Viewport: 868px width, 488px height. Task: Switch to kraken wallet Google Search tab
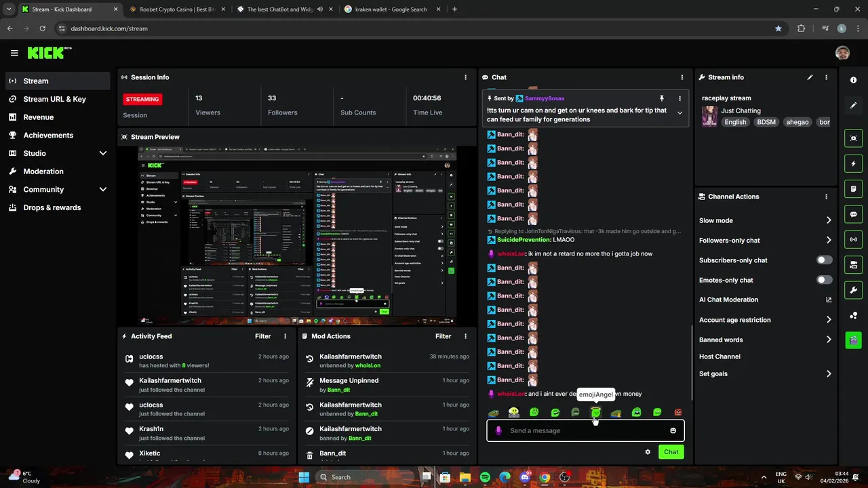click(392, 9)
